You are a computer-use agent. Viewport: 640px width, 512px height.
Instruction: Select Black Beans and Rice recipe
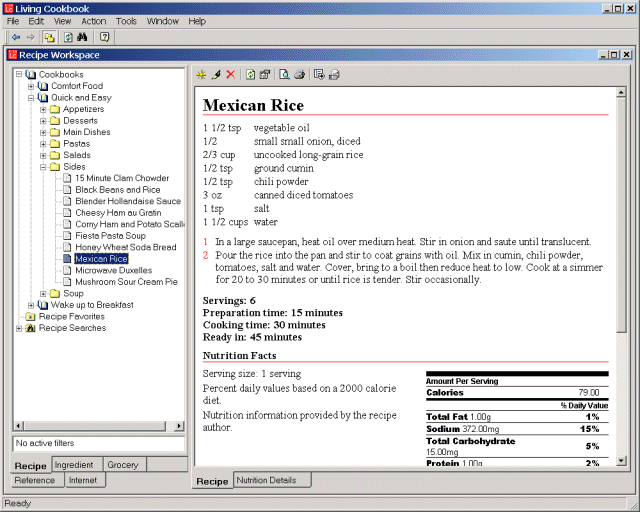[x=118, y=190]
